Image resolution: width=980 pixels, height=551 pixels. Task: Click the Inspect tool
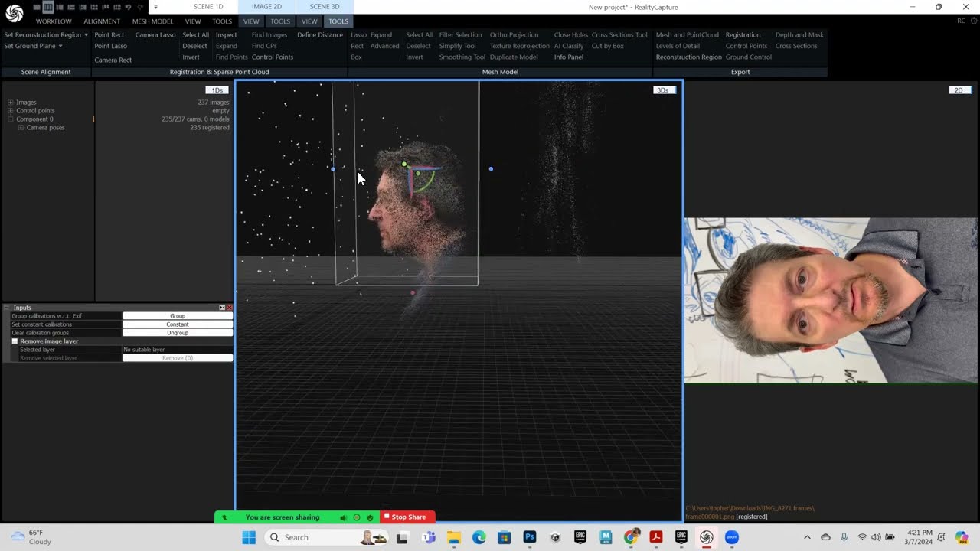click(226, 34)
